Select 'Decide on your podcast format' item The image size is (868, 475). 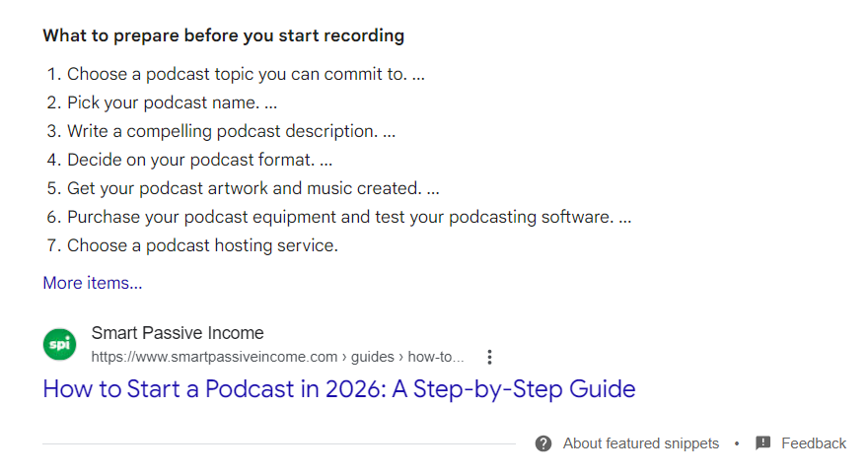200,161
